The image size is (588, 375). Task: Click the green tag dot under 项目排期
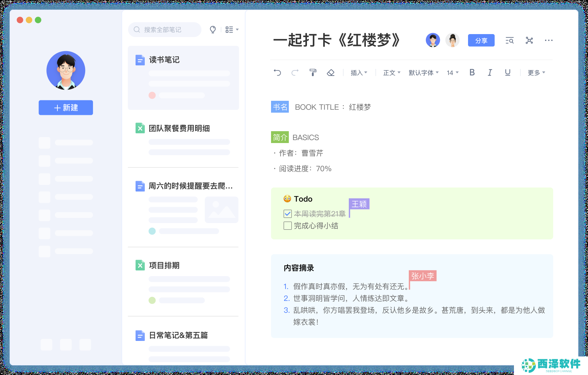coord(152,301)
